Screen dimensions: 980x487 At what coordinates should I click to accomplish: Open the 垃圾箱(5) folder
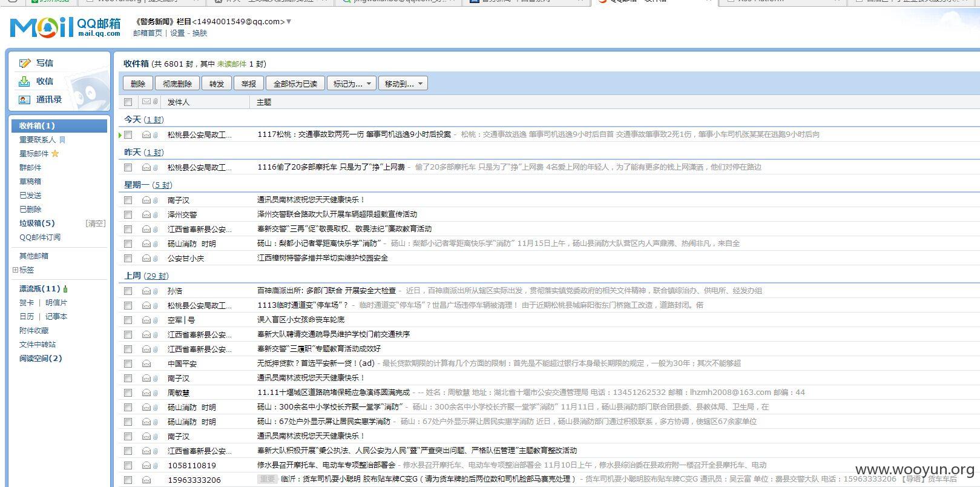(x=37, y=224)
